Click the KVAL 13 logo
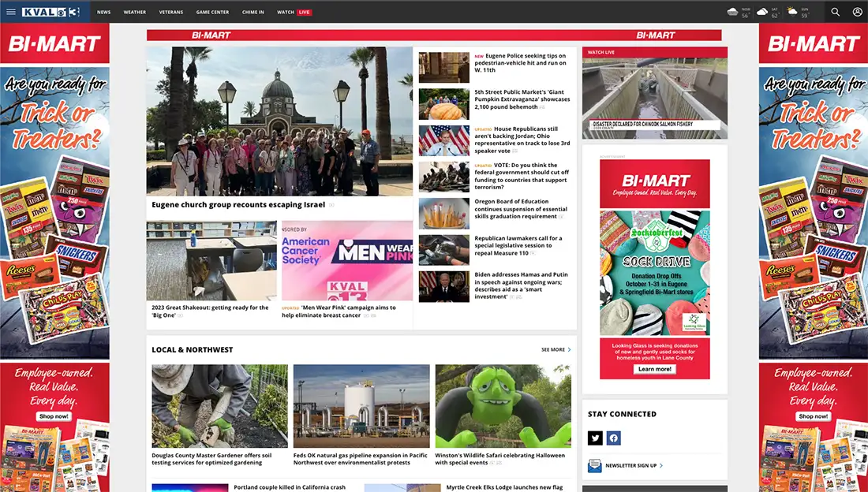The width and height of the screenshot is (868, 492). click(51, 12)
